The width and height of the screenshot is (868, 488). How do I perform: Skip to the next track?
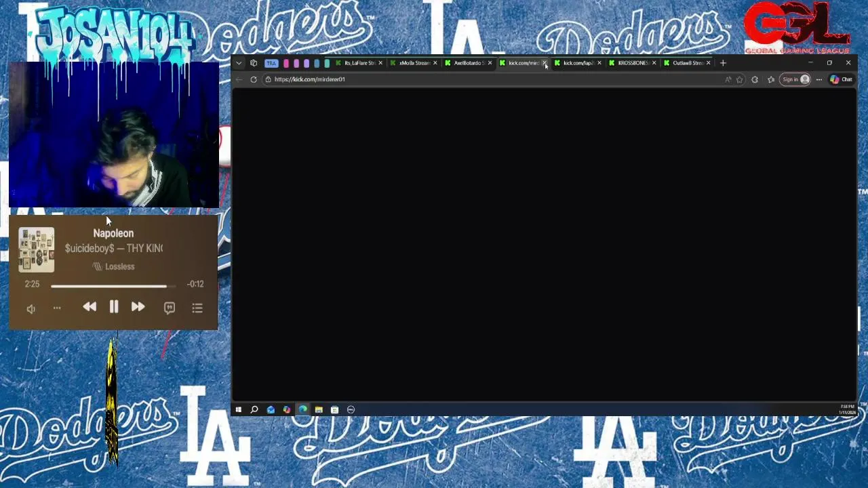click(138, 307)
